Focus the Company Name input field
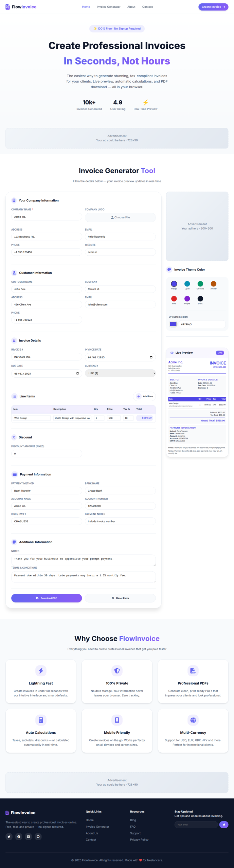Image resolution: width=234 pixels, height=868 pixels. point(47,217)
